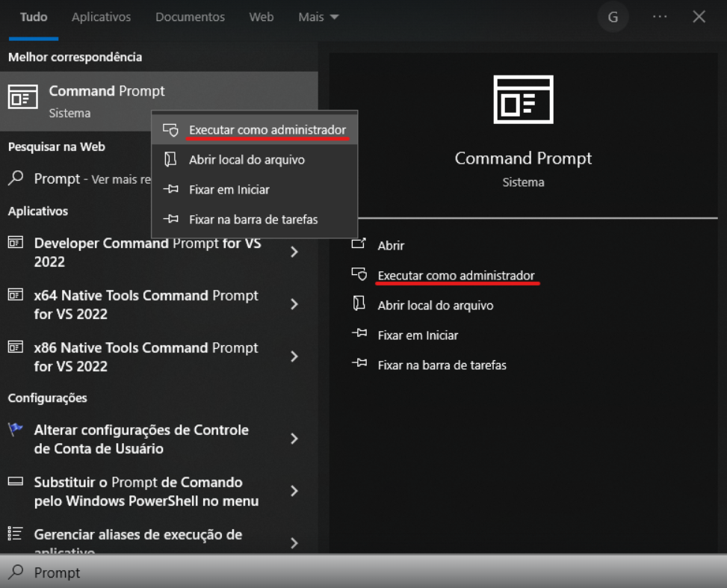The image size is (727, 588).
Task: Click pin icon beside context menu Fixar em Iniciar
Action: 170,189
